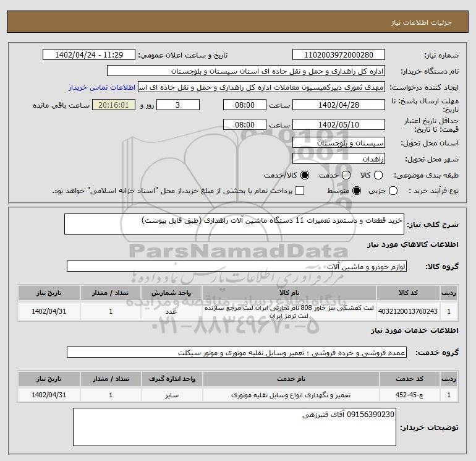
Task: Click the countdown timer 20:16:01
Action: coord(114,105)
